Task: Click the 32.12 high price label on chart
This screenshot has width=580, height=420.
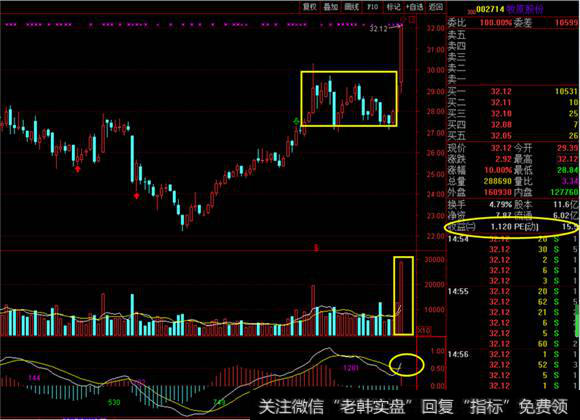Action: (378, 29)
